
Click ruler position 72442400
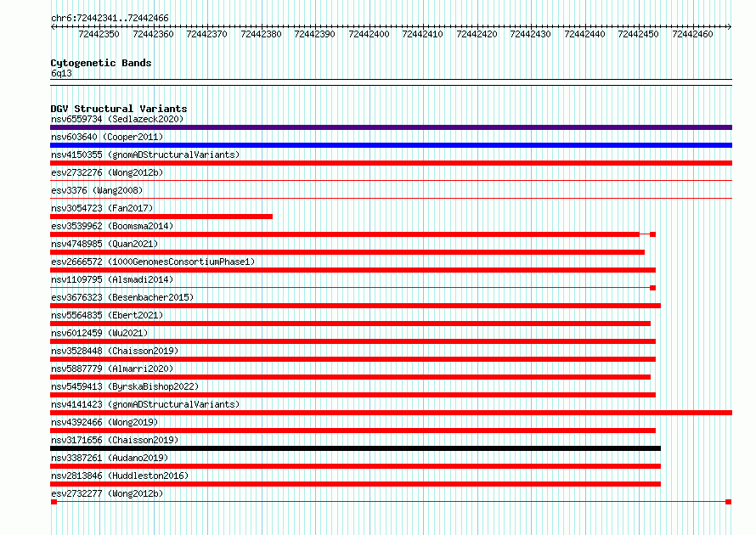coord(369,34)
